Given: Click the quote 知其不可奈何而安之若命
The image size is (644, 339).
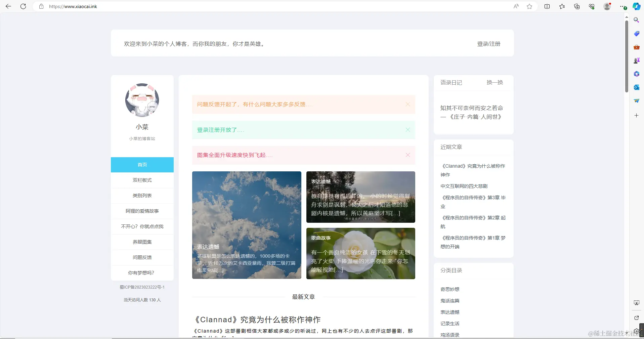Looking at the screenshot, I should tap(472, 108).
